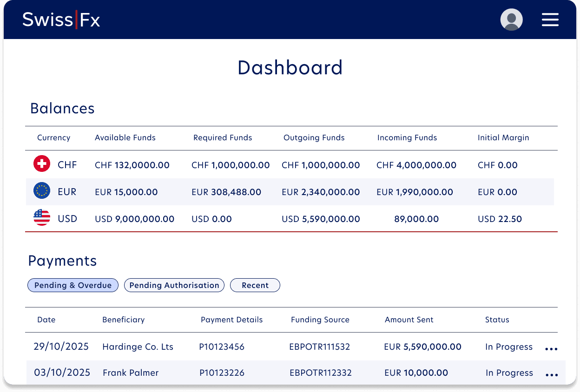The height and width of the screenshot is (392, 580).
Task: Click beneficiary Frank Palmer
Action: pyautogui.click(x=131, y=372)
